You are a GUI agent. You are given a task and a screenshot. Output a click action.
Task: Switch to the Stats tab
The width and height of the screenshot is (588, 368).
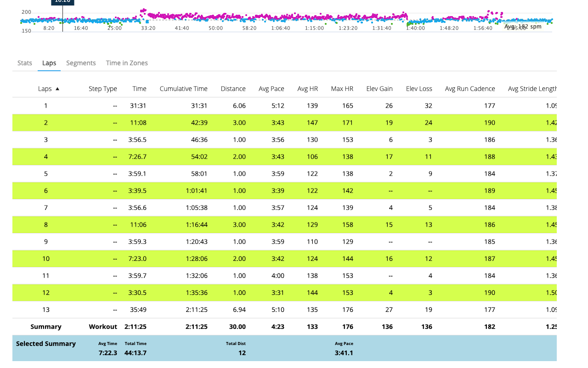pyautogui.click(x=25, y=63)
